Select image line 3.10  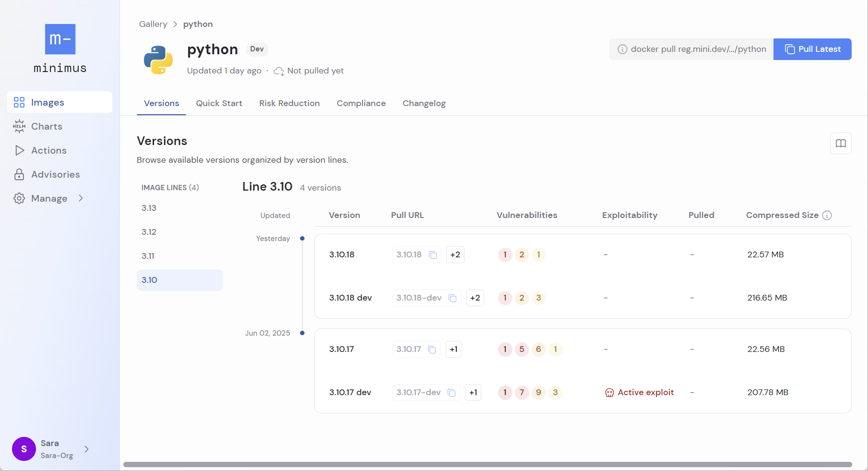180,280
